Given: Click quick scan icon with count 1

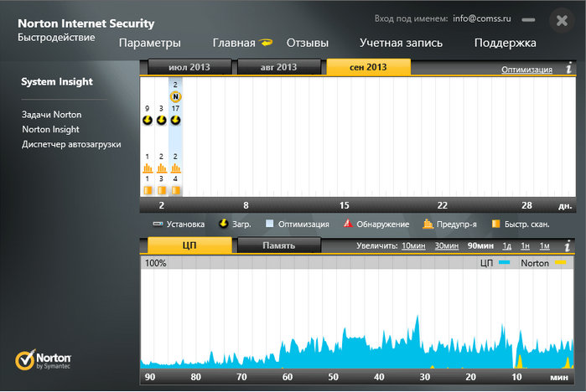Looking at the screenshot, I should point(148,190).
